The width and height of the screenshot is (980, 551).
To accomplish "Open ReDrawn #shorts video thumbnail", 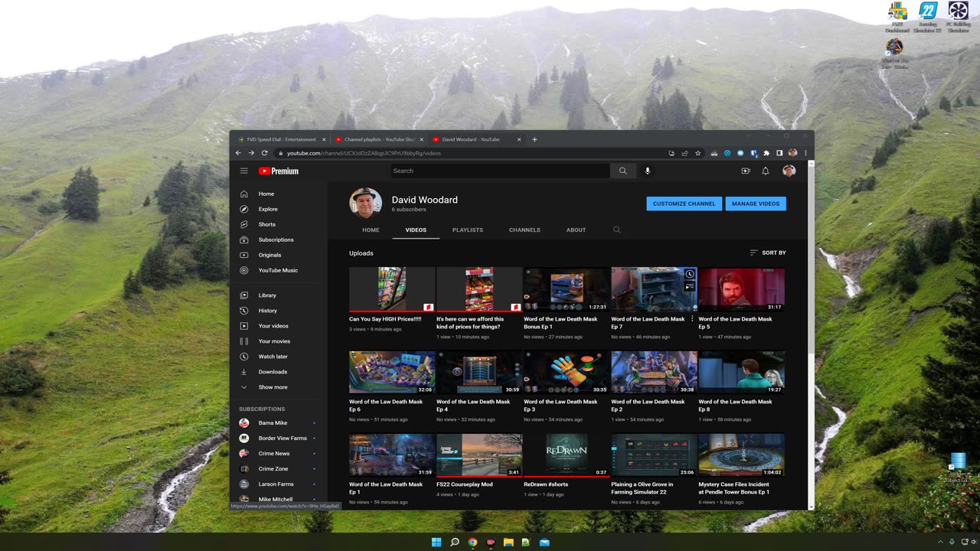I will coord(567,455).
